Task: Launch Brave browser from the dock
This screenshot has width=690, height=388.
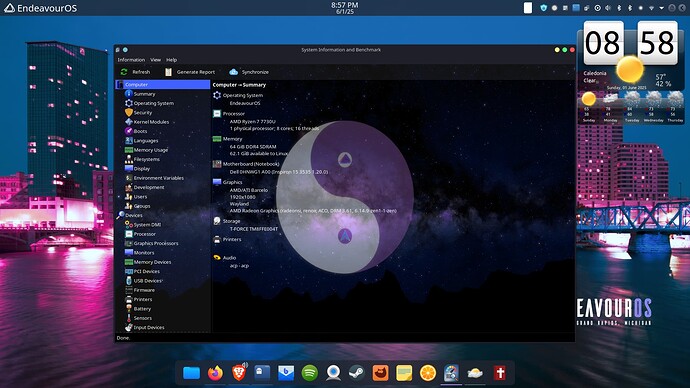Action: pos(239,373)
